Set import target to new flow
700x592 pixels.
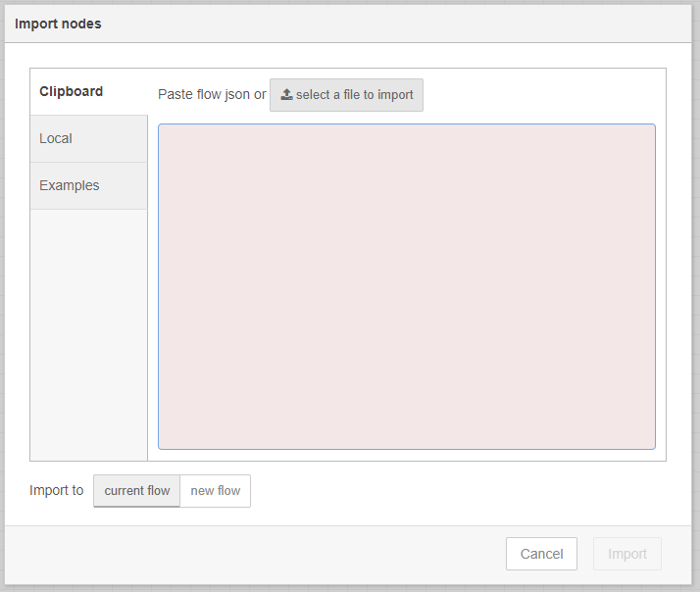215,491
